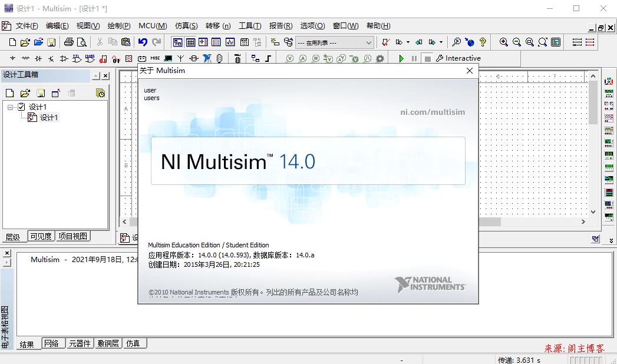The height and width of the screenshot is (364, 617).
Task: Select the Multimeter instrument icon
Action: coord(609,81)
